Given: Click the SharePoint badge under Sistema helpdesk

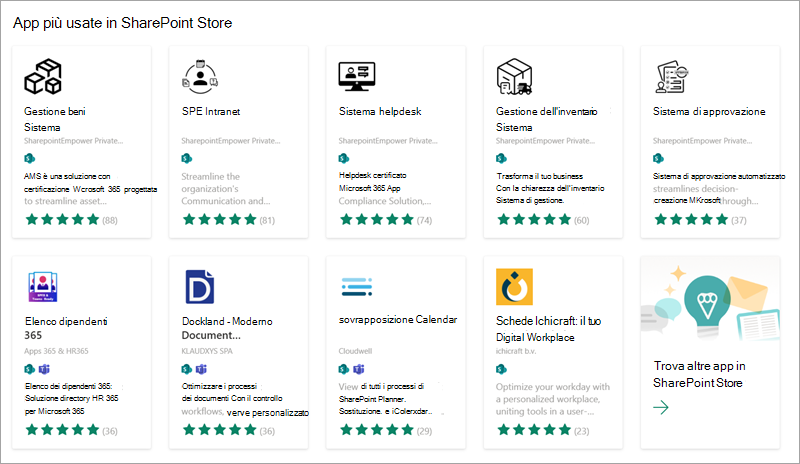Looking at the screenshot, I should pos(344,158).
